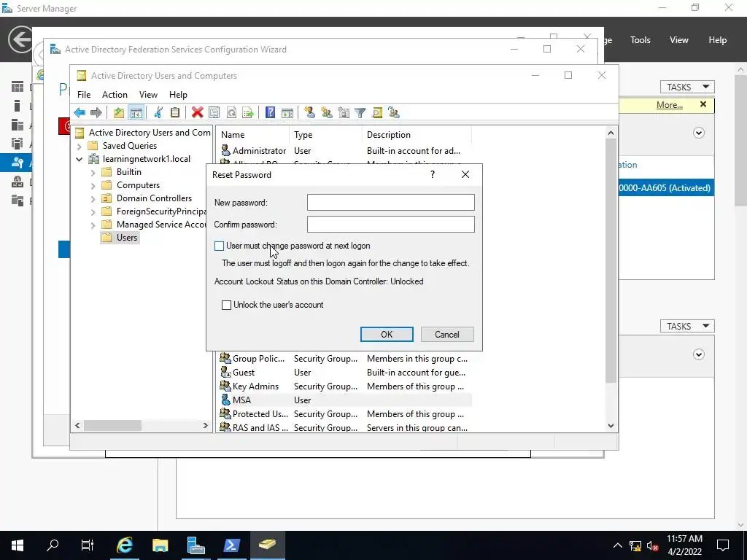Click Server Manager's round back arrow
This screenshot has width=747, height=560.
20,39
